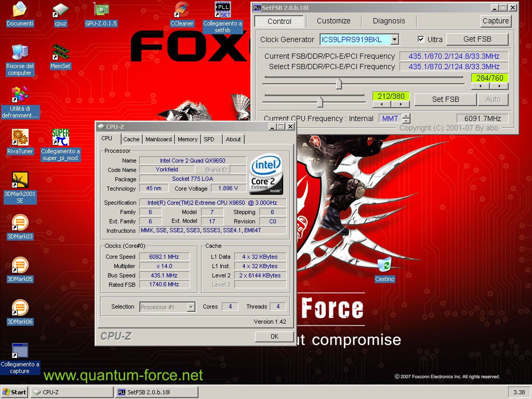Increase the 284/760 value with right arrow
The width and height of the screenshot is (532, 399).
click(499, 86)
